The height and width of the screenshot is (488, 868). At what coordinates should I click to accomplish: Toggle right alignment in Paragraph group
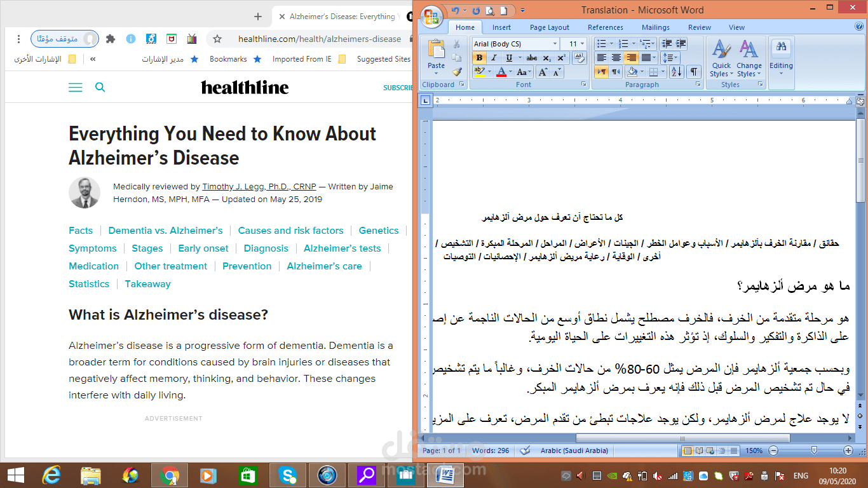coord(631,58)
